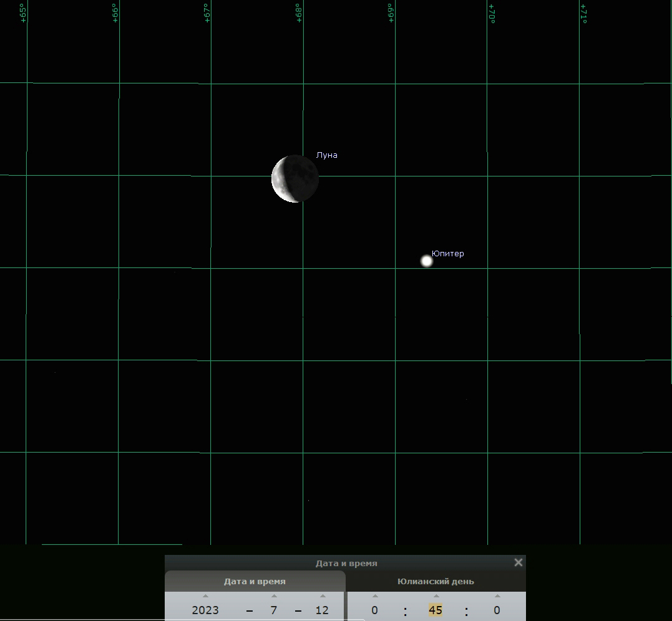Screen dimensions: 672x621
Task: Click the Юпитер label
Action: click(447, 254)
